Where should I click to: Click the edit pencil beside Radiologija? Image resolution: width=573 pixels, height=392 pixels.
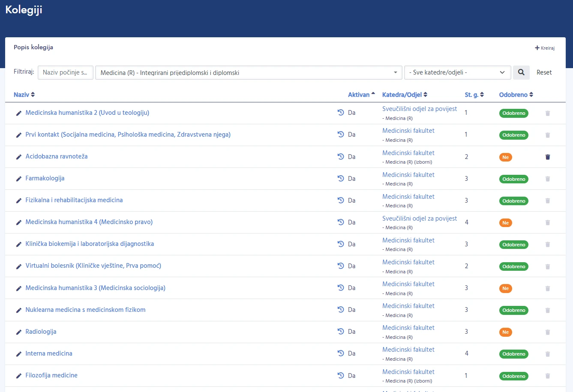click(18, 332)
